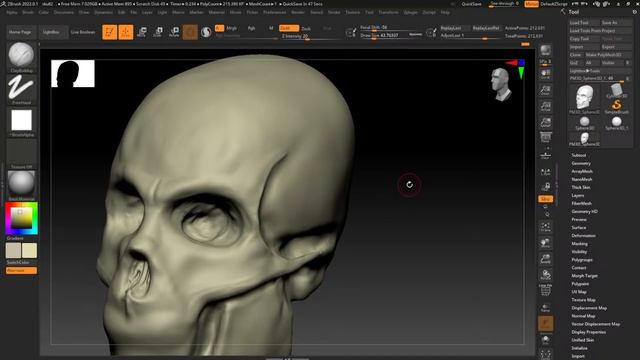Screen dimensions: 640x360
Task: Toggle the orange A channel button
Action: pos(219,28)
